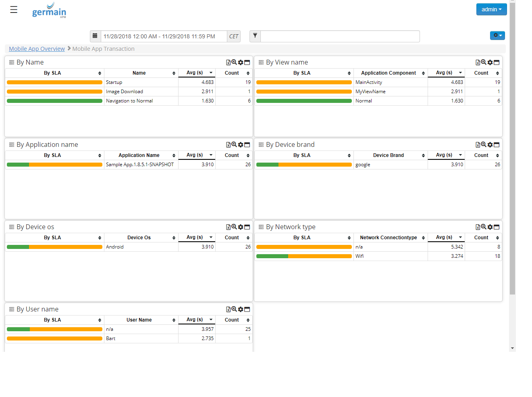
Task: Export By Name panel to Excel
Action: point(228,63)
